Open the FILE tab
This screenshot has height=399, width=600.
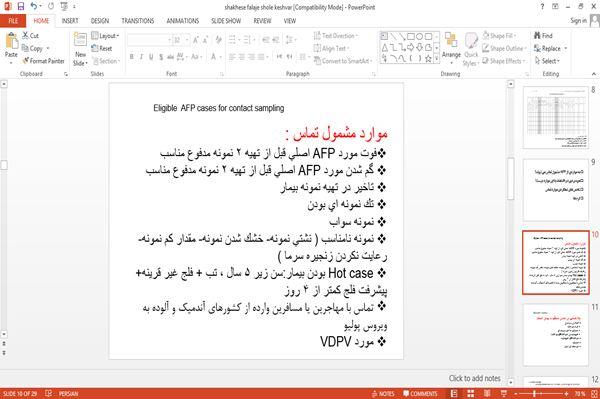pos(13,21)
